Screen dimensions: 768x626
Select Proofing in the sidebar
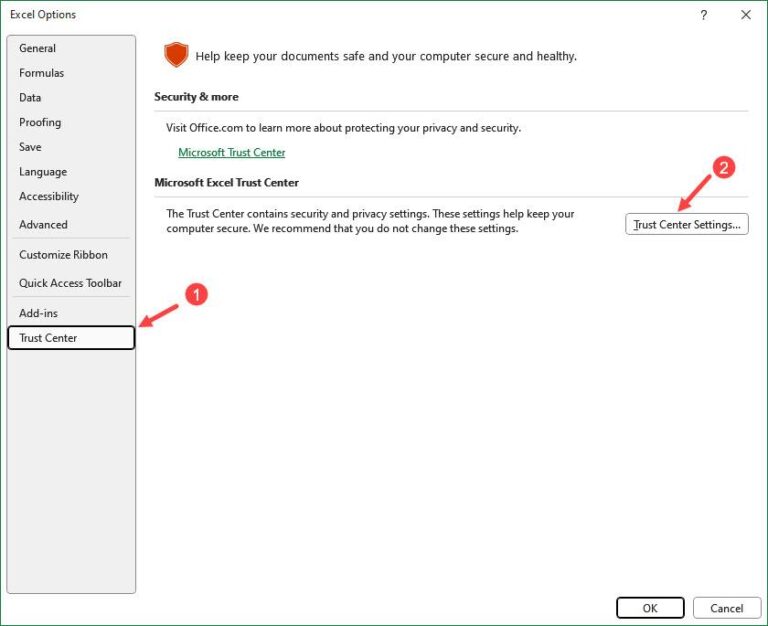(40, 122)
